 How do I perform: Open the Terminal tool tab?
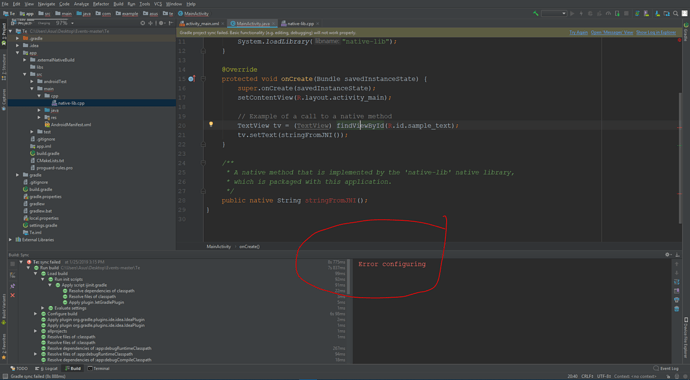(x=99, y=369)
